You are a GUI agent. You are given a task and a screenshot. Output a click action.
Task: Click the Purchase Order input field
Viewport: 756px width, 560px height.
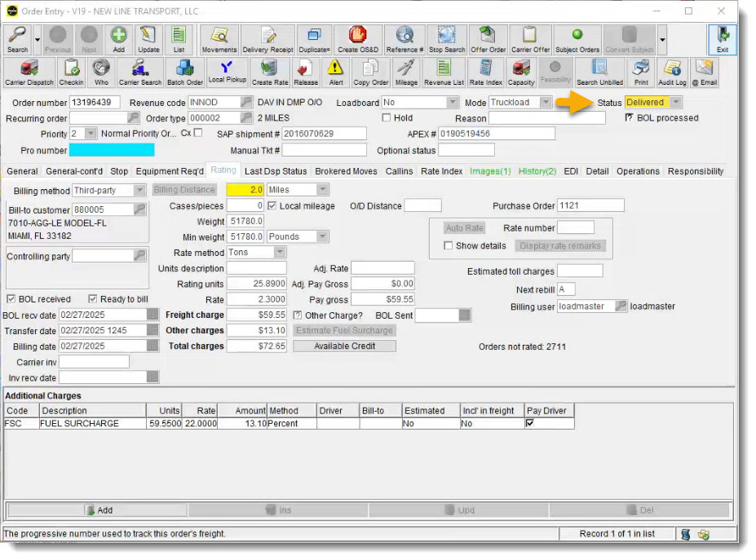(590, 205)
